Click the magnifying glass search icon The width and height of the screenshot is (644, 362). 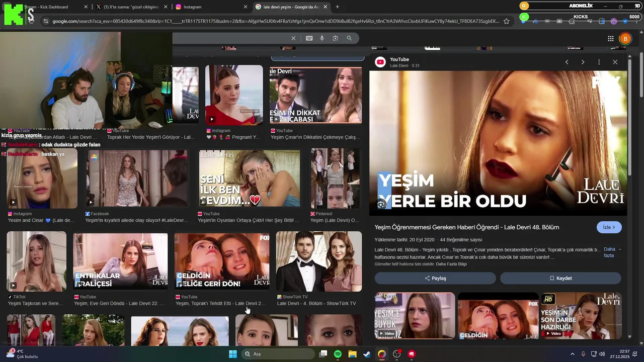(x=349, y=38)
